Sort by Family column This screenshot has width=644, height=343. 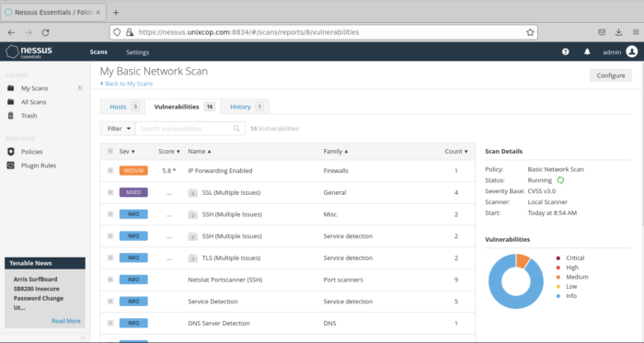click(x=336, y=152)
